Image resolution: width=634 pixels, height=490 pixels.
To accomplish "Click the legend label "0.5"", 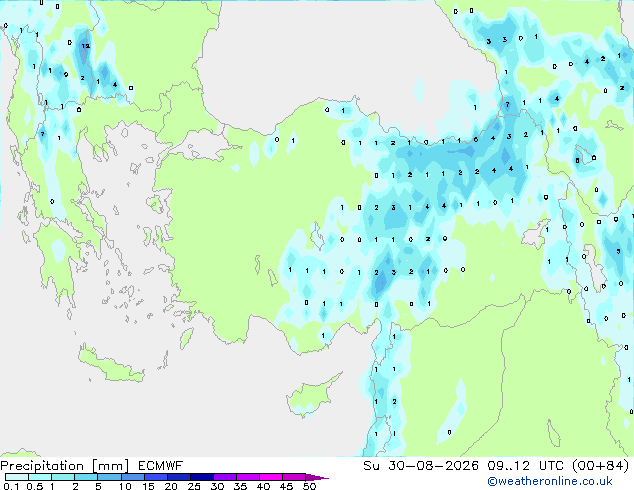I will pyautogui.click(x=34, y=486).
